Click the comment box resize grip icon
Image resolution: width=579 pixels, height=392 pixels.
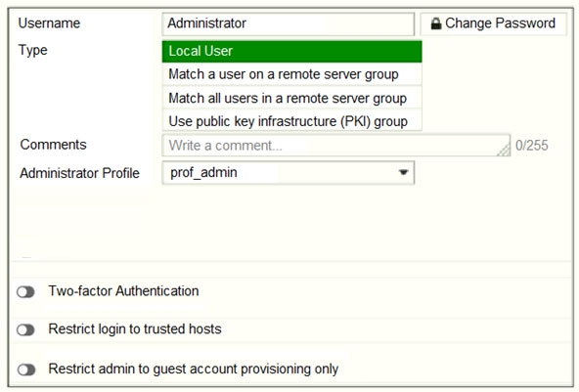click(504, 150)
